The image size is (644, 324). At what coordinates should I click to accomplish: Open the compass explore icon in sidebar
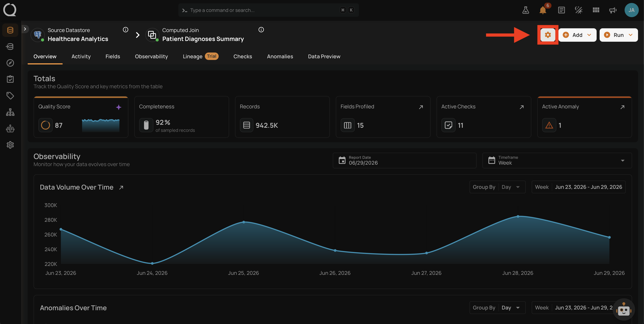point(10,63)
